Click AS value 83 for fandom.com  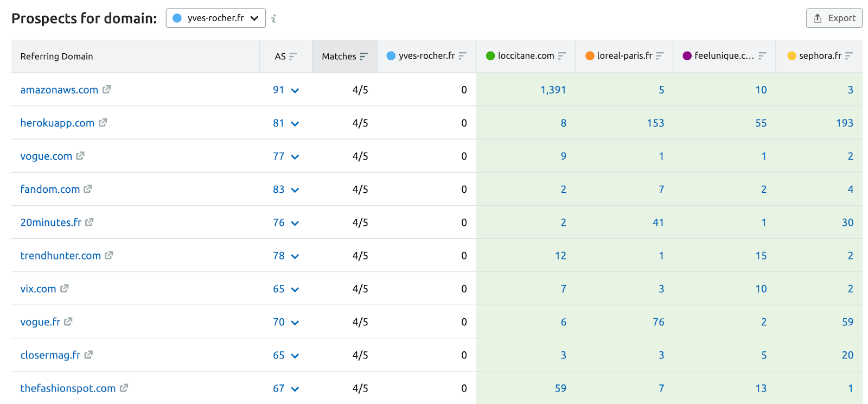(278, 189)
